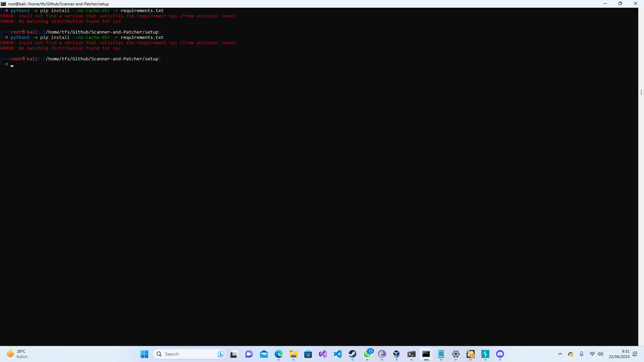Open the volume slider from the tray

600,354
